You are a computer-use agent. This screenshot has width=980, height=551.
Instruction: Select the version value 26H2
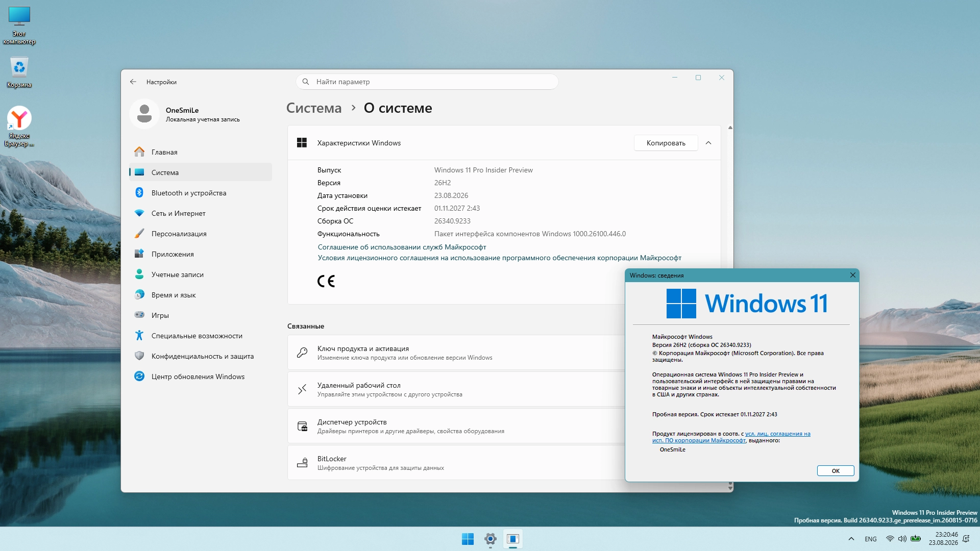tap(443, 183)
